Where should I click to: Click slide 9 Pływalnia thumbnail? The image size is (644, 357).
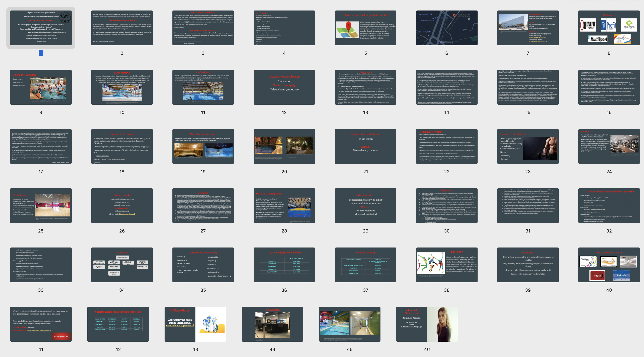[x=41, y=87]
